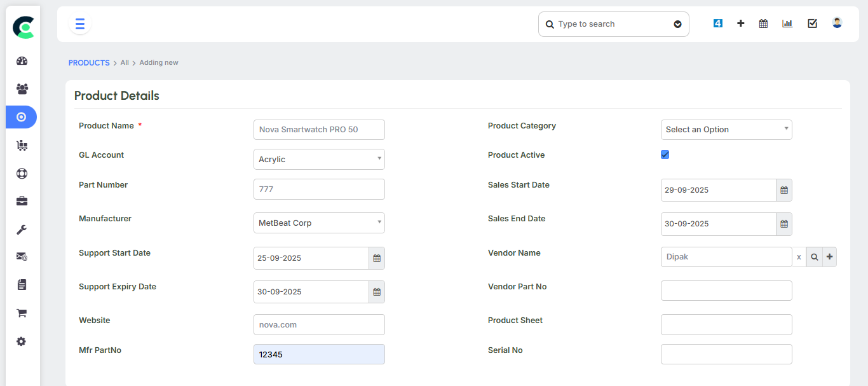Screen dimensions: 868x386
Task: Expand the GL Account dropdown showing Acrylic
Action: 319,159
